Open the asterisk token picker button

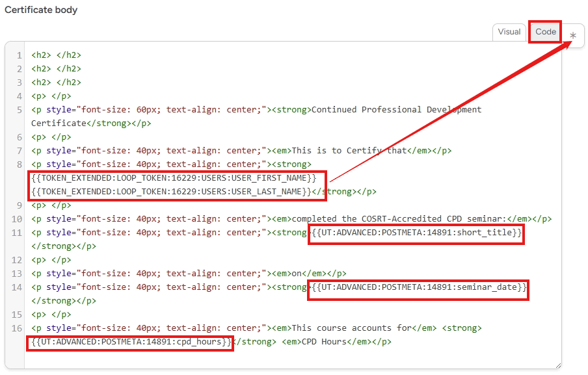(x=572, y=36)
